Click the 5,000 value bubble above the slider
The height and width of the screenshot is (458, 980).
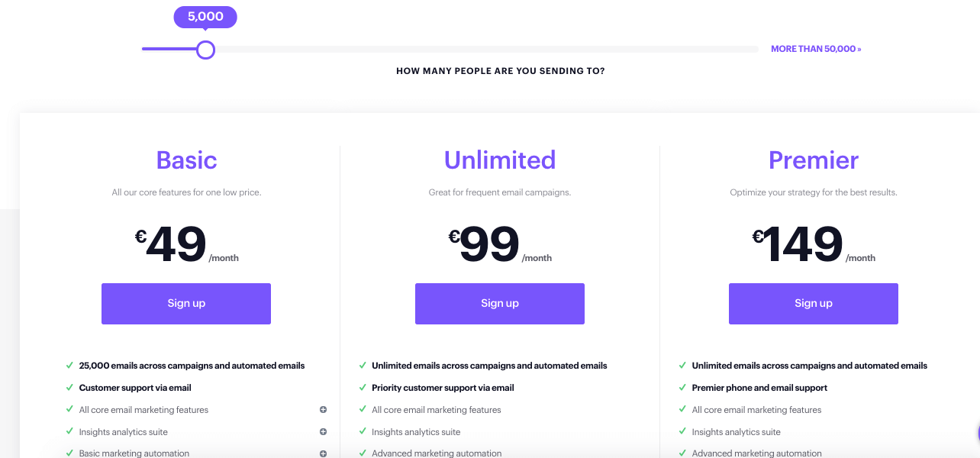tap(205, 17)
